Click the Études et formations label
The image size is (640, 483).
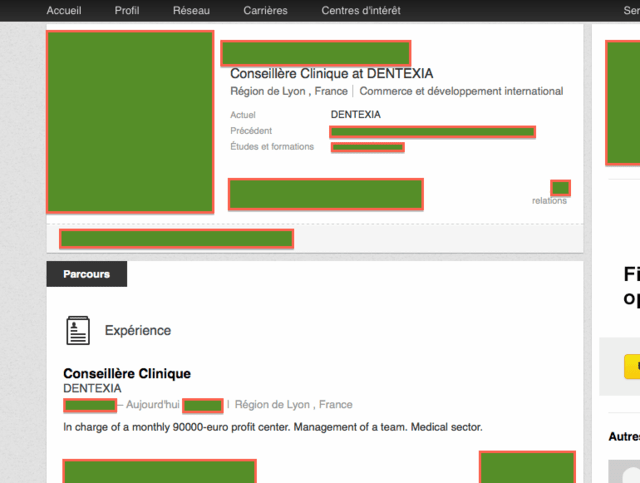point(271,147)
